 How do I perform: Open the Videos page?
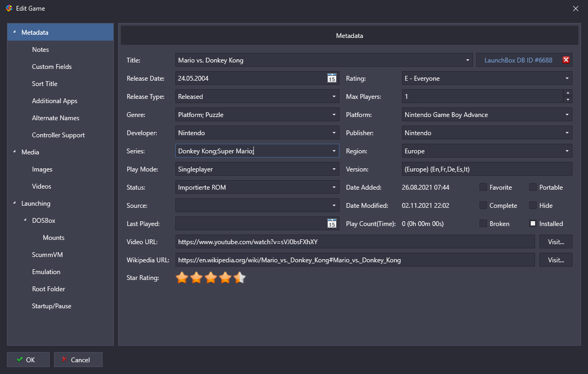tap(41, 186)
